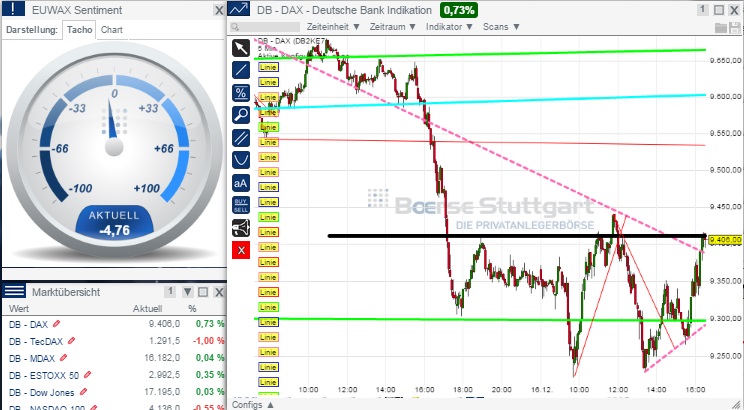Open the chart folder icon
The image size is (744, 410).
point(721,28)
